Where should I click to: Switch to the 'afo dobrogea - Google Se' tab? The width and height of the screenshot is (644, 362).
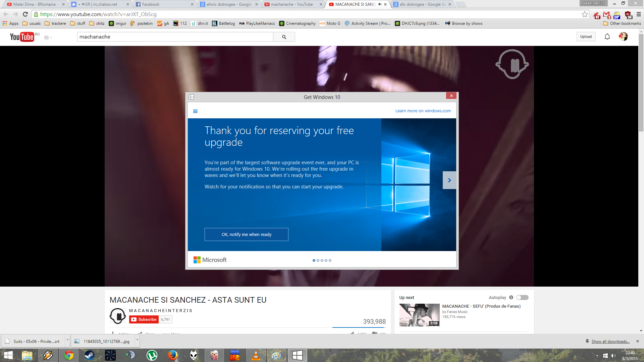[422, 4]
